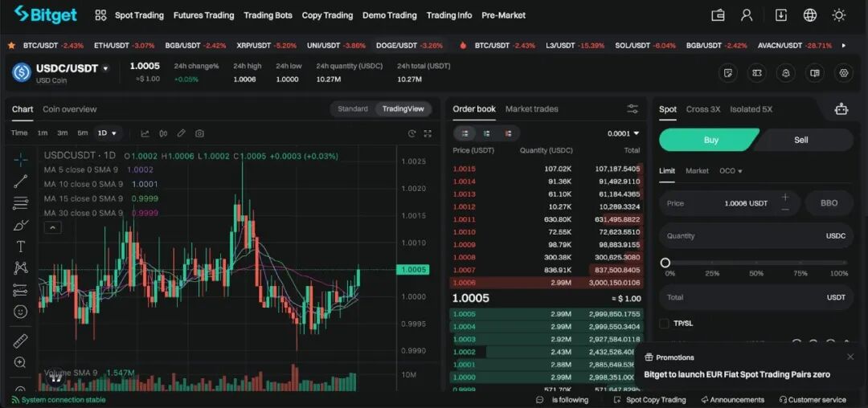Image resolution: width=868 pixels, height=408 pixels.
Task: Collapse the indicator legend chevron
Action: point(52,227)
